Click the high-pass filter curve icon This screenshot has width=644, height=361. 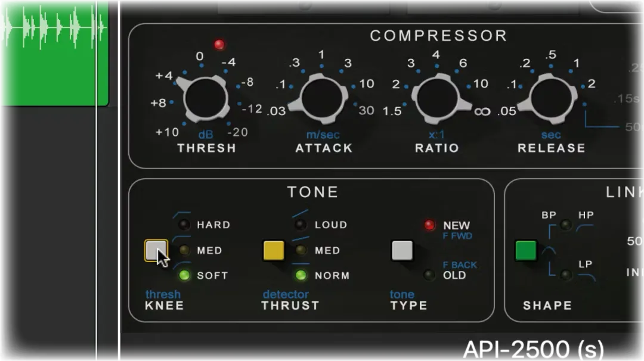[585, 228]
